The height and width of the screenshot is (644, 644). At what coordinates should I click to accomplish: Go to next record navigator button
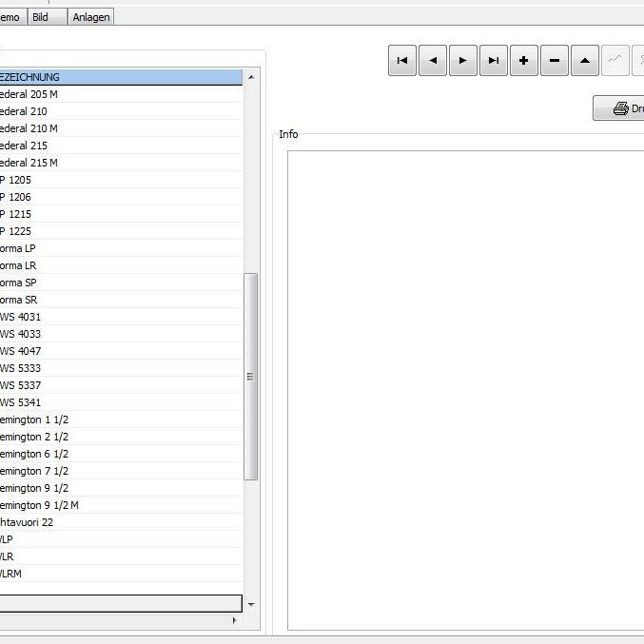point(463,61)
